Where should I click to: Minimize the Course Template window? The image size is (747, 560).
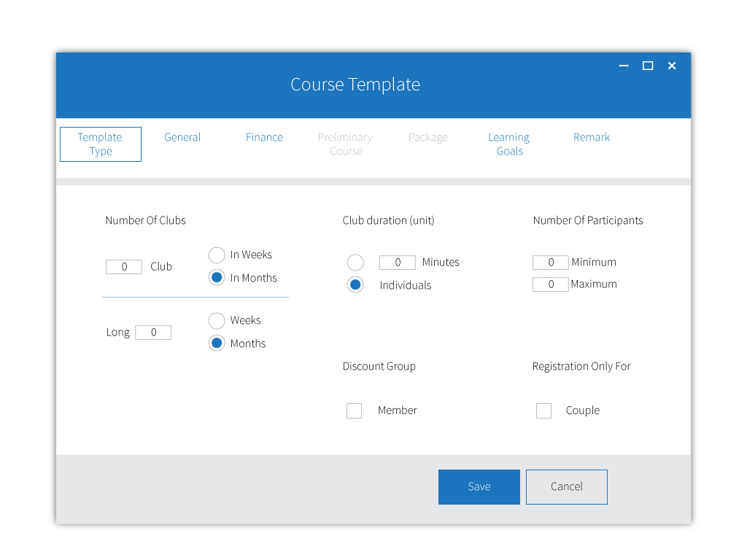click(x=624, y=66)
